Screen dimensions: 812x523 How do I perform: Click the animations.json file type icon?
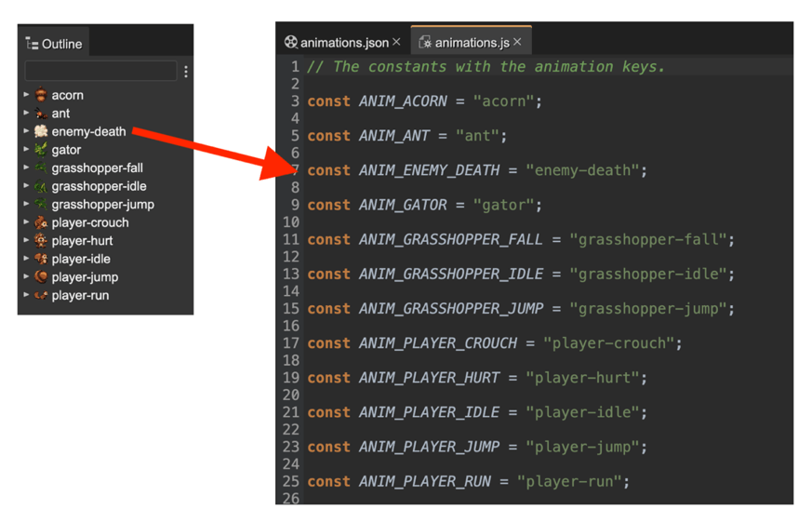[x=291, y=42]
